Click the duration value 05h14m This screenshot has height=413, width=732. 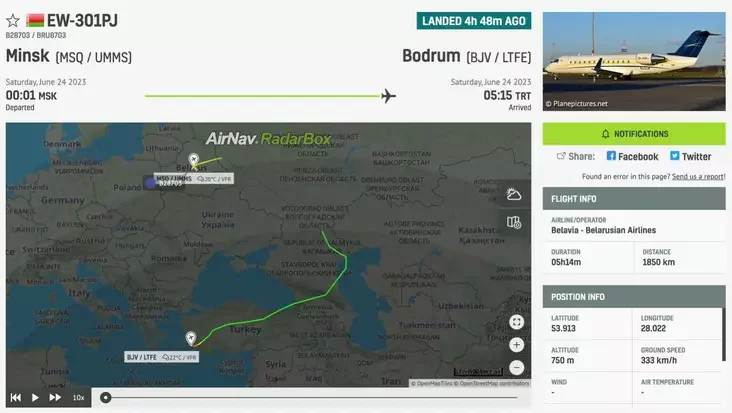tap(566, 262)
